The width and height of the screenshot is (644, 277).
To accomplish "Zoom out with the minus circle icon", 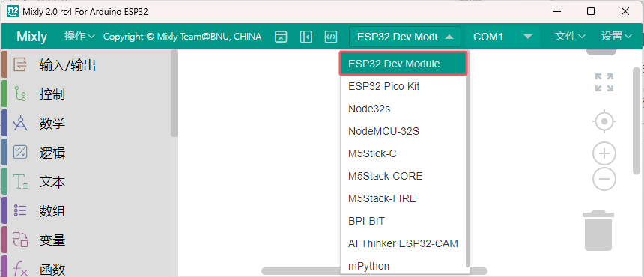I will (604, 179).
